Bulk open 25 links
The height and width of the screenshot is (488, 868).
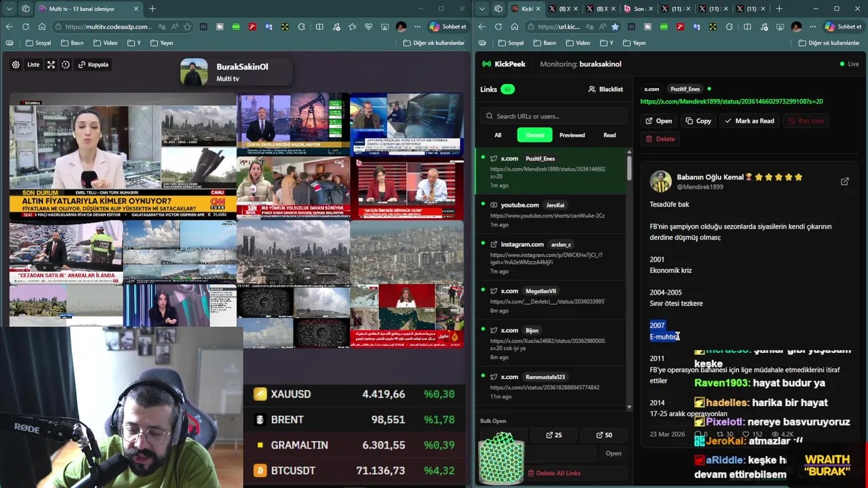(554, 435)
